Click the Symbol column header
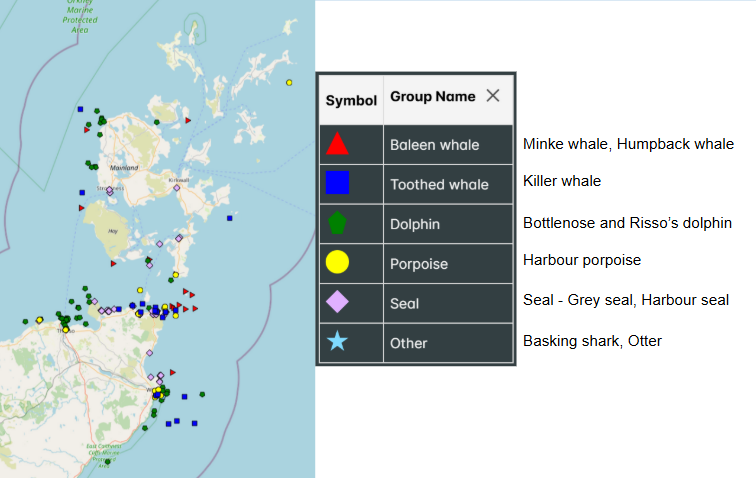This screenshot has height=478, width=756. pyautogui.click(x=351, y=100)
